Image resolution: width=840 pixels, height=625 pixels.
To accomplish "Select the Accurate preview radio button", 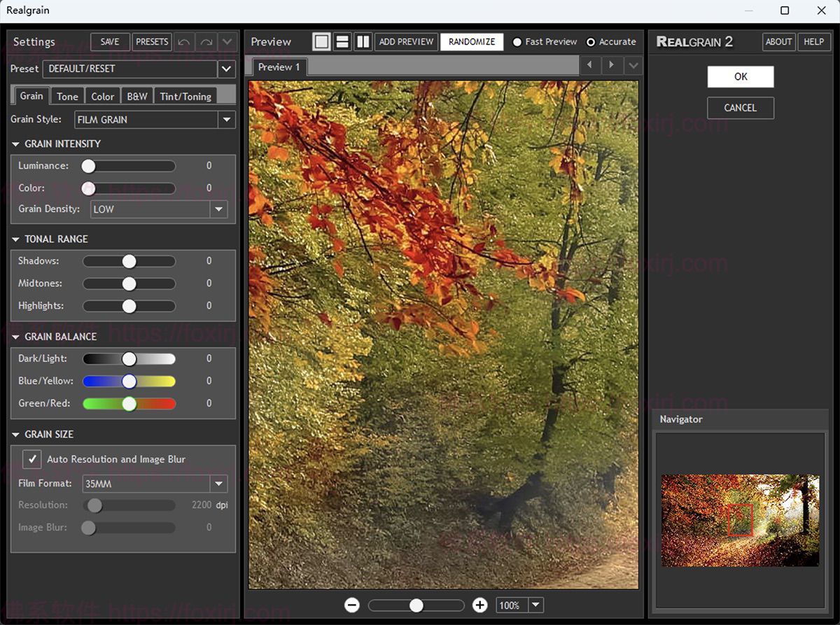I will (x=591, y=42).
